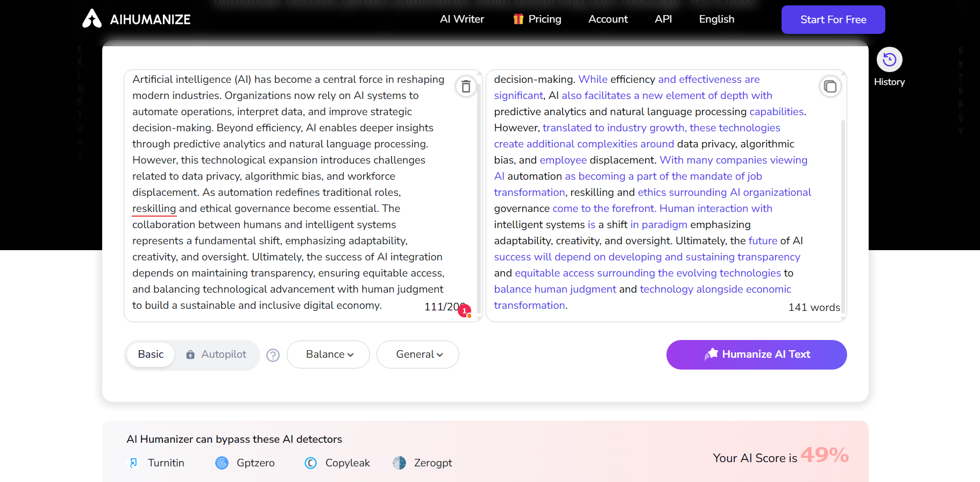
Task: Click the AIHUMANIZE logo icon
Action: pyautogui.click(x=92, y=19)
